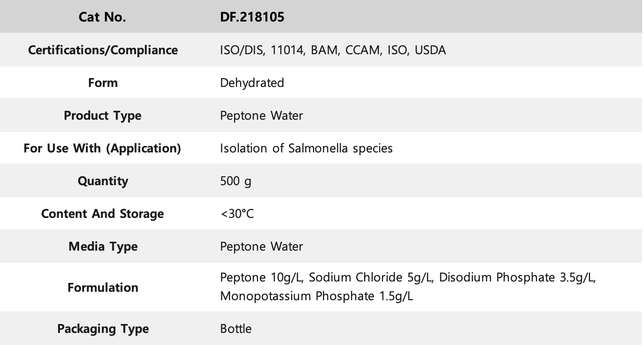This screenshot has height=346, width=644.
Task: Select the Bottle packaging value
Action: coord(235,329)
